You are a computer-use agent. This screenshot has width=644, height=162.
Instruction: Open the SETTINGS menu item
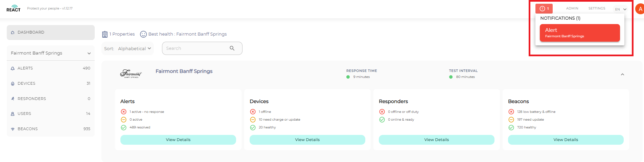click(x=597, y=8)
